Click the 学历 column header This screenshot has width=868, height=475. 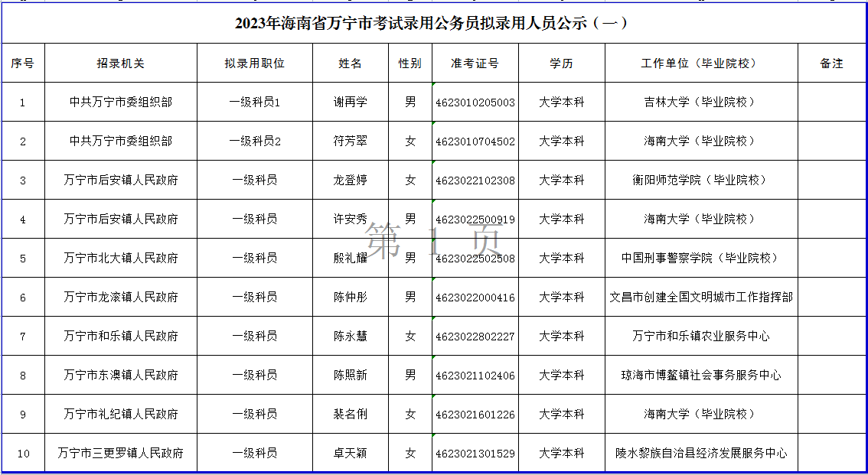(562, 63)
